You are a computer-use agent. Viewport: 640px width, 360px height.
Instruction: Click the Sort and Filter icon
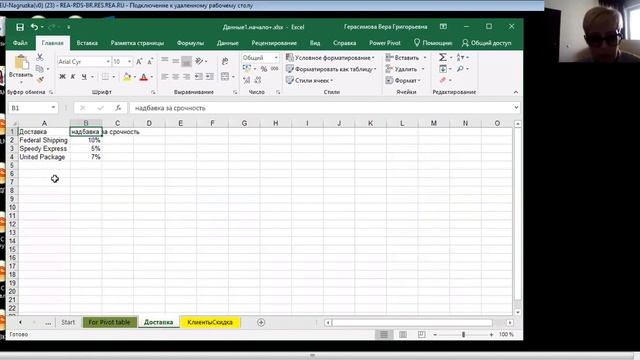[460, 58]
